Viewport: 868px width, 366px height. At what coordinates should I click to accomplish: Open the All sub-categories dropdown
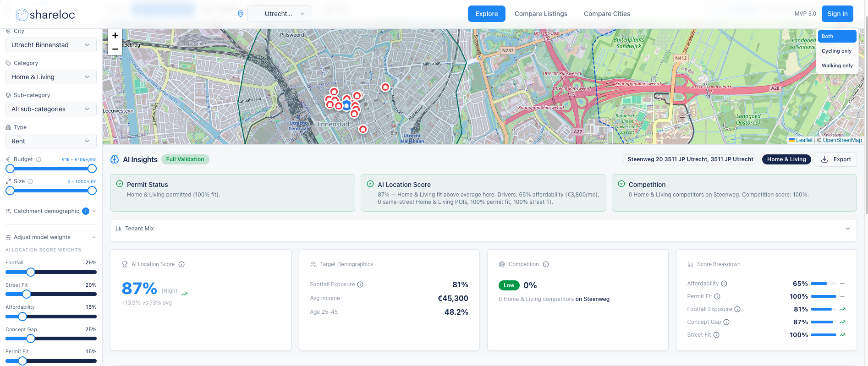pos(51,109)
